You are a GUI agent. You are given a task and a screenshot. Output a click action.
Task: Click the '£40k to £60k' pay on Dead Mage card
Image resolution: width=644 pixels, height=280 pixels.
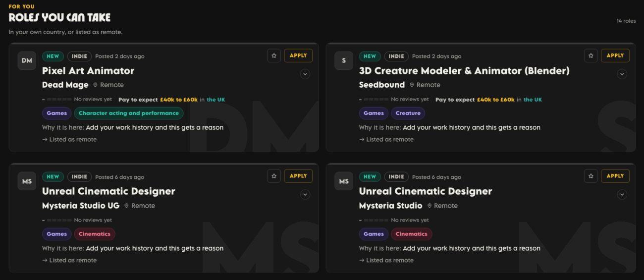179,100
